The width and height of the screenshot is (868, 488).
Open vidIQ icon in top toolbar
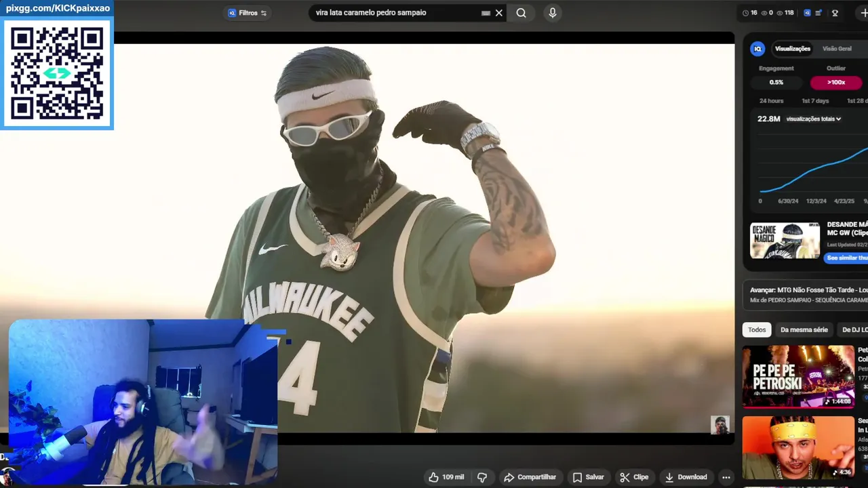pos(807,13)
